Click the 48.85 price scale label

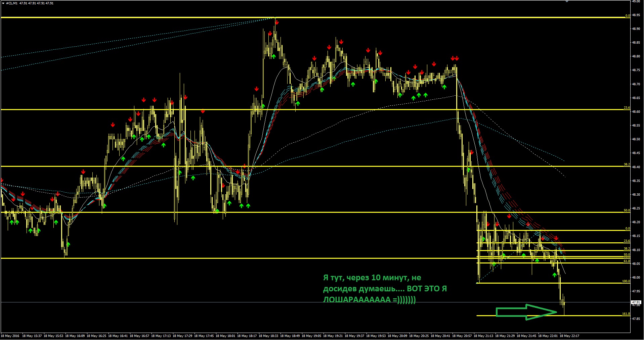point(636,43)
